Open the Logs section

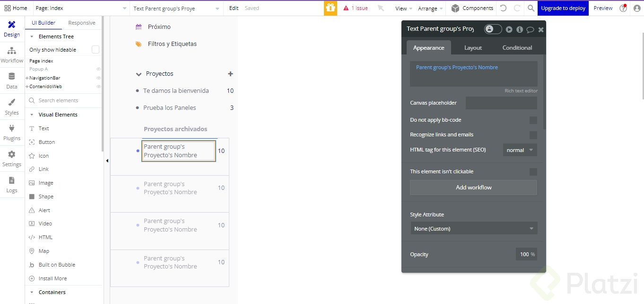12,184
